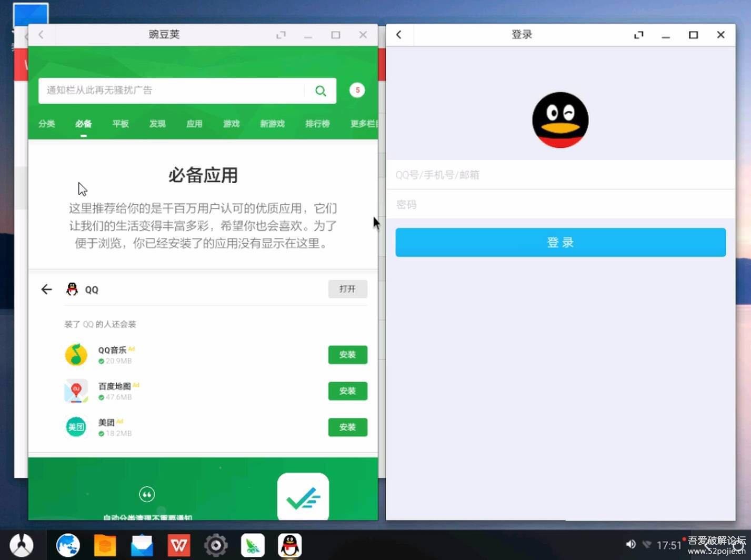Toggle fullscreen mode of 登录 window
This screenshot has height=560, width=751.
tap(639, 35)
